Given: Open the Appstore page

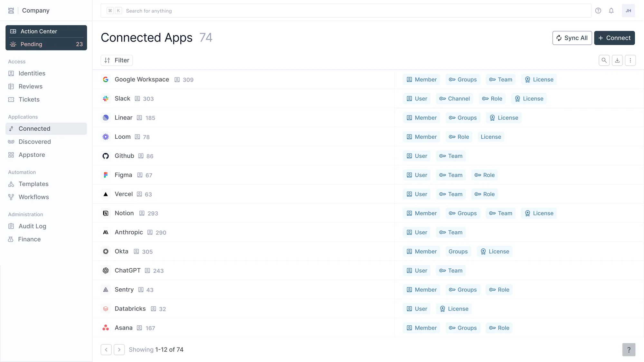Looking at the screenshot, I should (x=46, y=155).
